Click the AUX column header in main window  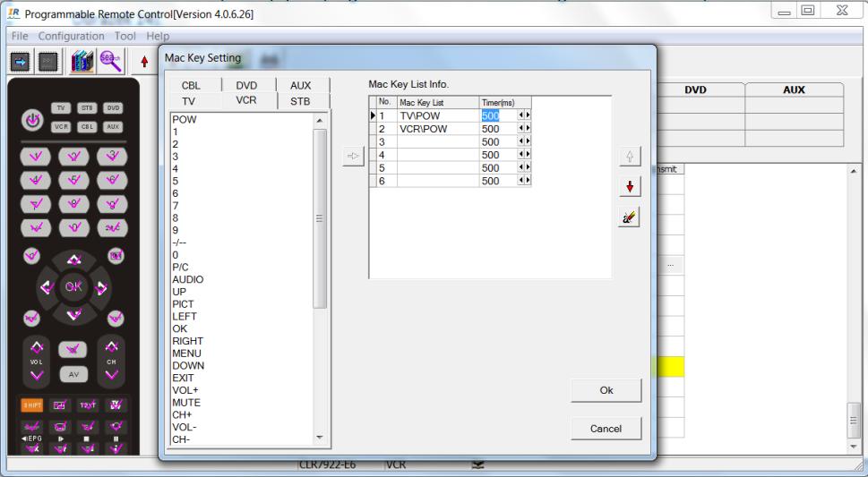794,89
